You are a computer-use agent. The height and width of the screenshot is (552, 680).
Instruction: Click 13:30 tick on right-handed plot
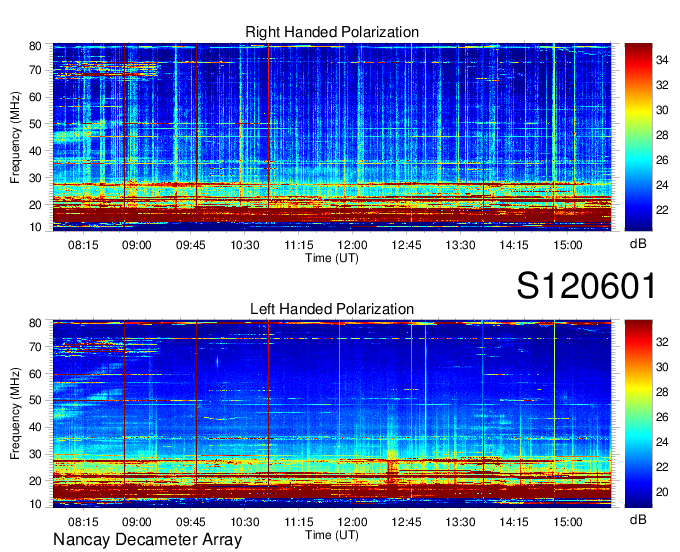point(460,245)
